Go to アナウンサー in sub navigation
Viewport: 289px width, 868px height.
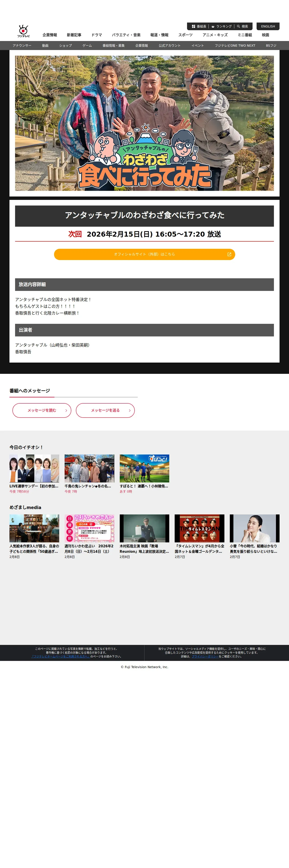(22, 46)
